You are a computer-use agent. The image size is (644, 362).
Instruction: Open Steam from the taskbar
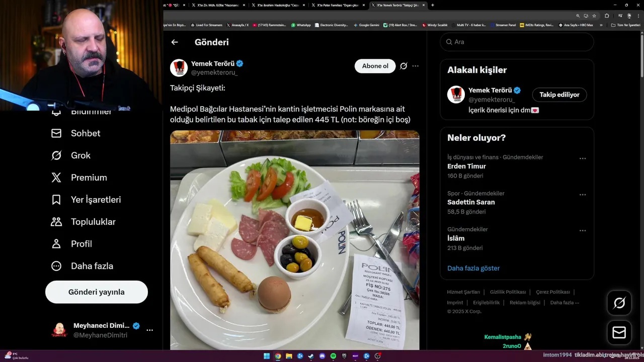pyautogui.click(x=311, y=356)
